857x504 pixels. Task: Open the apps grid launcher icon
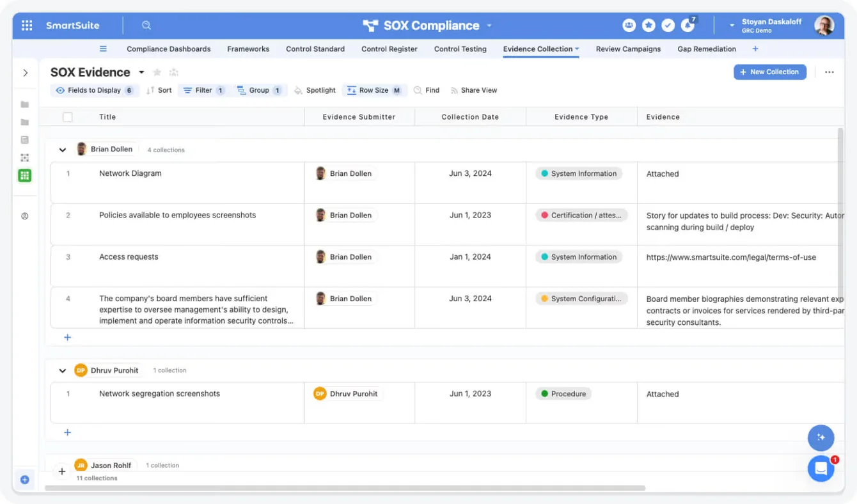point(27,26)
